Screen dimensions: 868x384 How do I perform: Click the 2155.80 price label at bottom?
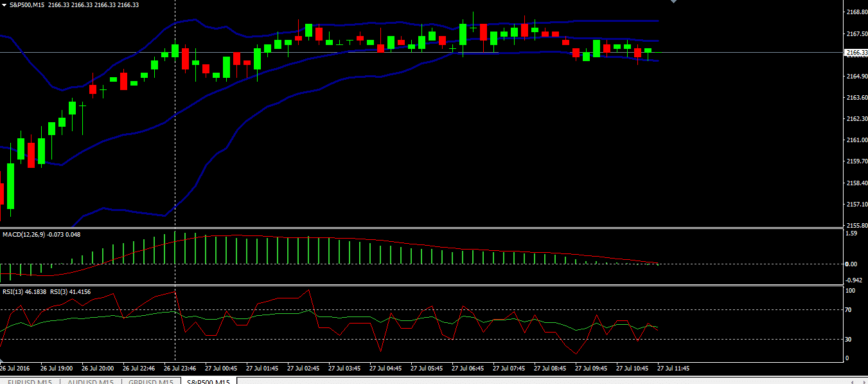click(x=856, y=226)
